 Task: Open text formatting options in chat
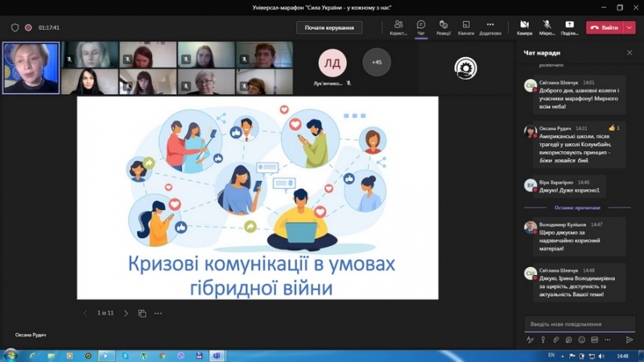[x=530, y=340]
